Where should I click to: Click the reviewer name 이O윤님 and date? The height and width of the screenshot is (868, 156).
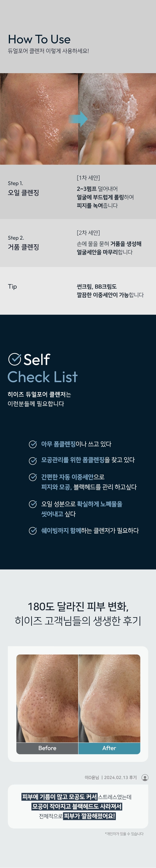click(111, 777)
